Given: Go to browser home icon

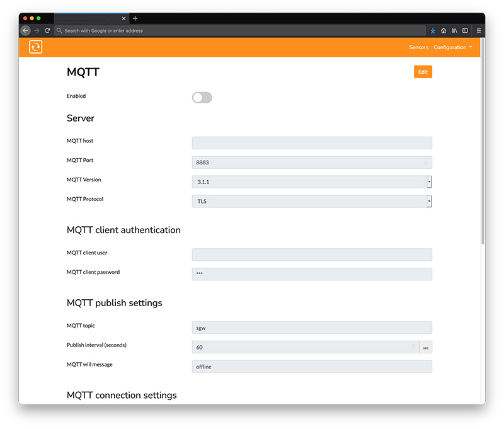Looking at the screenshot, I should pyautogui.click(x=444, y=30).
